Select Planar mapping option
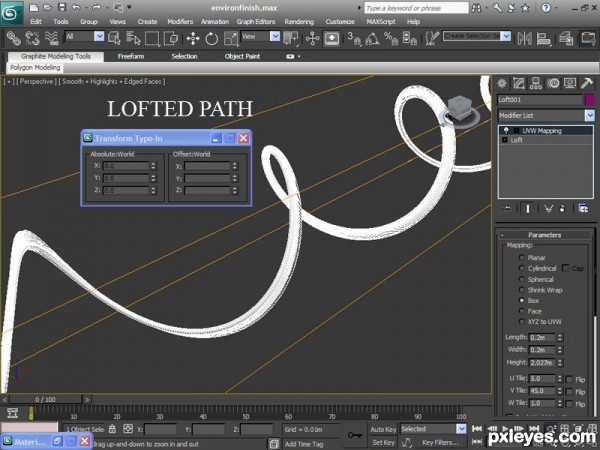This screenshot has height=450, width=600. [521, 258]
